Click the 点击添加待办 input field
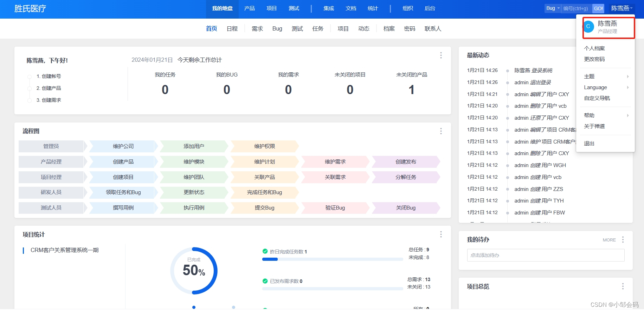The image size is (644, 311). 546,255
